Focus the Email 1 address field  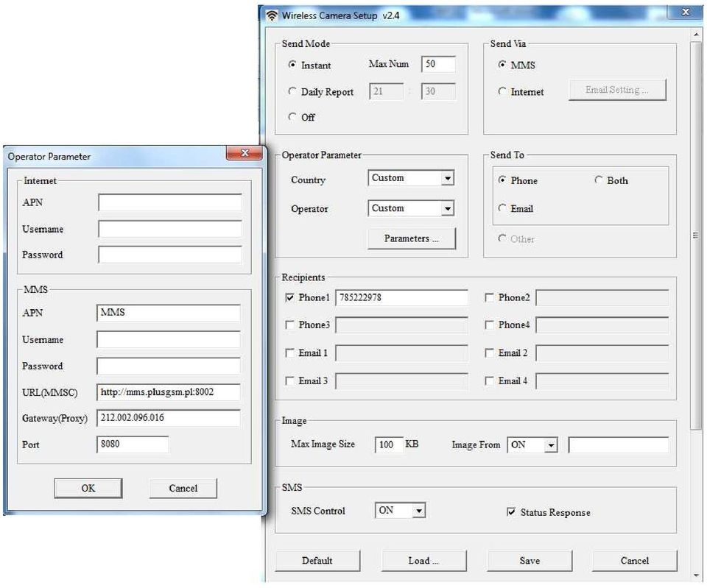(x=402, y=353)
